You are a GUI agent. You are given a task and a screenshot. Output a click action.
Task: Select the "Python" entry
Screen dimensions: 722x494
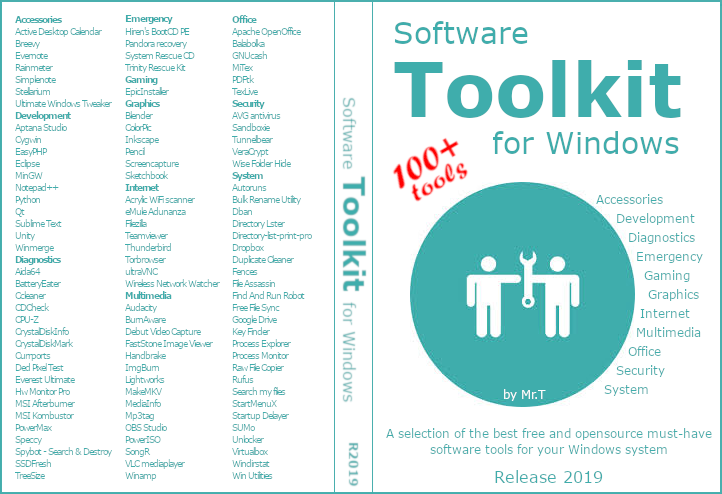(28, 200)
